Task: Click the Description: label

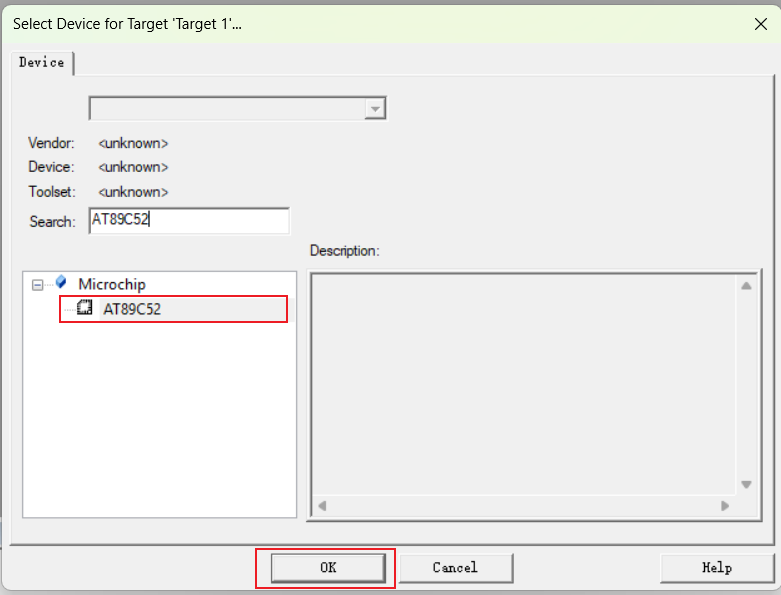Action: tap(345, 251)
